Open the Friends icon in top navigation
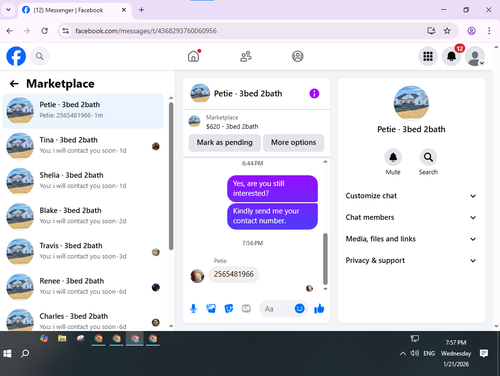This screenshot has height=376, width=500. 246,56
